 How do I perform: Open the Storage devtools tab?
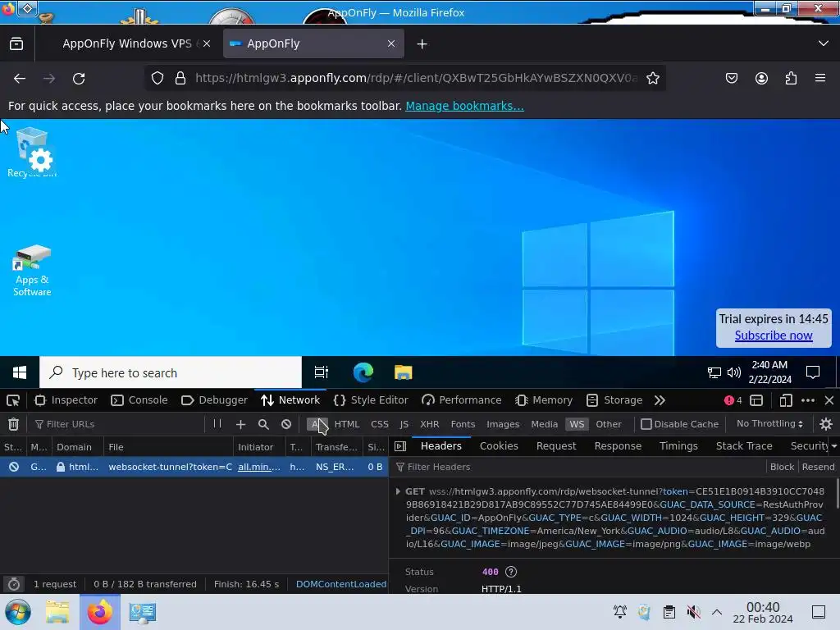(x=614, y=400)
